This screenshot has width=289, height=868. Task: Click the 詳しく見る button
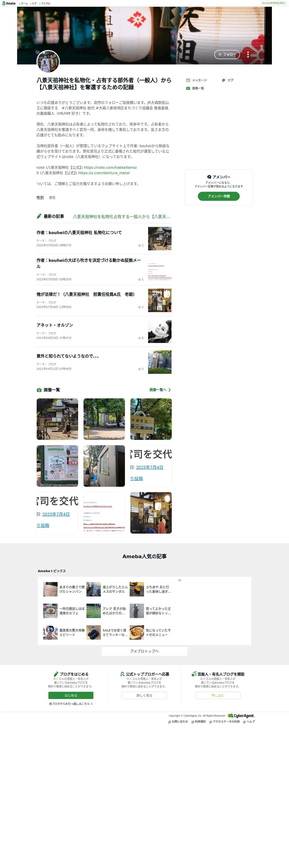(x=144, y=695)
